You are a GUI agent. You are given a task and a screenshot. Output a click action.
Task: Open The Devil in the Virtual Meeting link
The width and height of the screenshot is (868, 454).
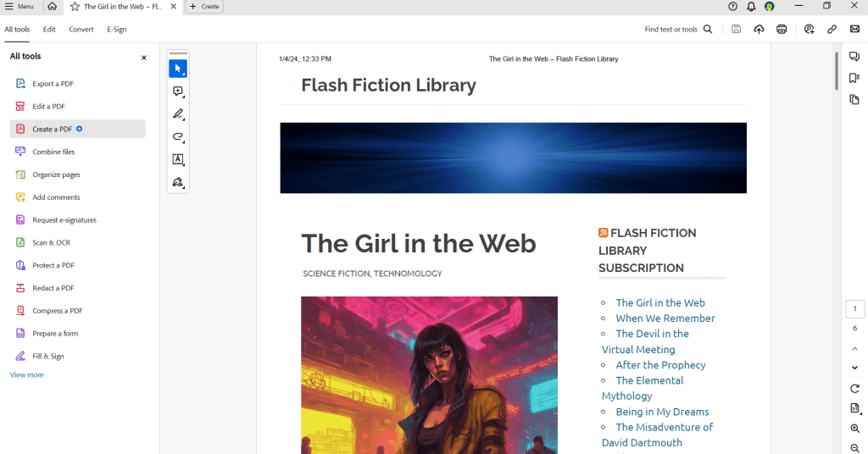click(645, 341)
